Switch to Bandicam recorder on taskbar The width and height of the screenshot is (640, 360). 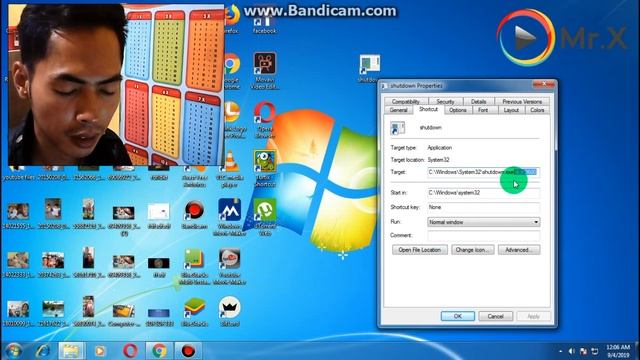188,351
